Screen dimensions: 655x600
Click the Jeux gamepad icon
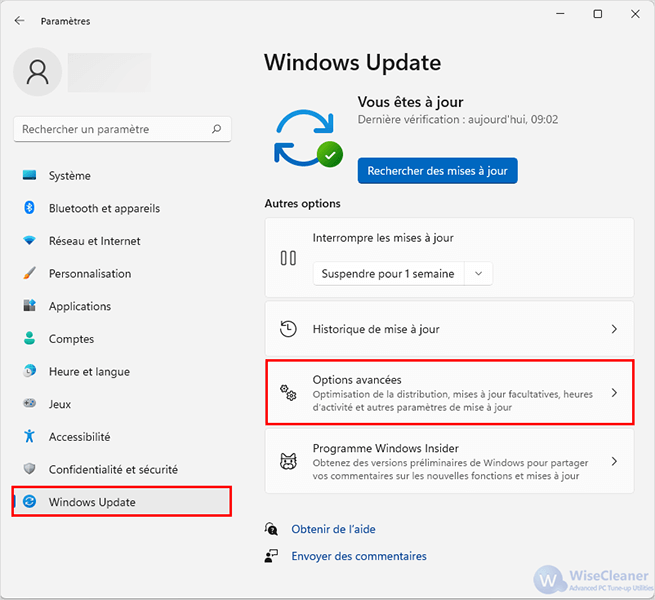click(29, 404)
